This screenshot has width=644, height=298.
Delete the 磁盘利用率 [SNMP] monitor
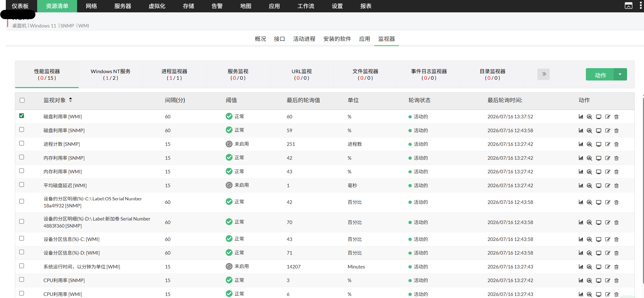click(616, 130)
